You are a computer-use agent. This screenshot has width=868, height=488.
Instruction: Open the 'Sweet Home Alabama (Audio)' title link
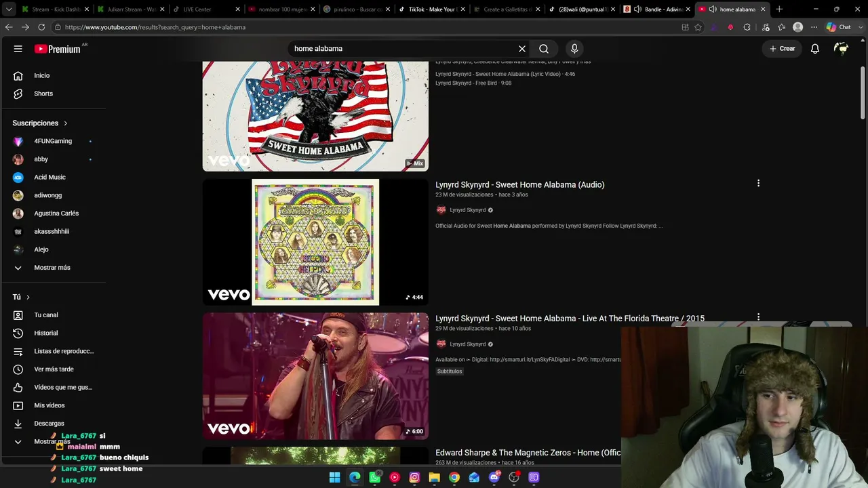[519, 184]
